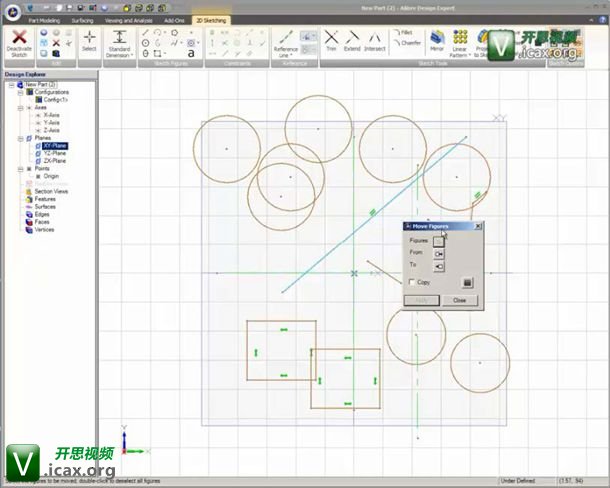Select the Ellipse sketch tool
This screenshot has height=488, width=610.
(145, 53)
